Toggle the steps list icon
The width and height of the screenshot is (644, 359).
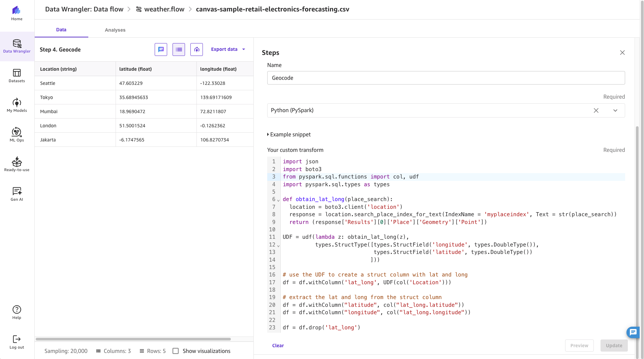(179, 50)
